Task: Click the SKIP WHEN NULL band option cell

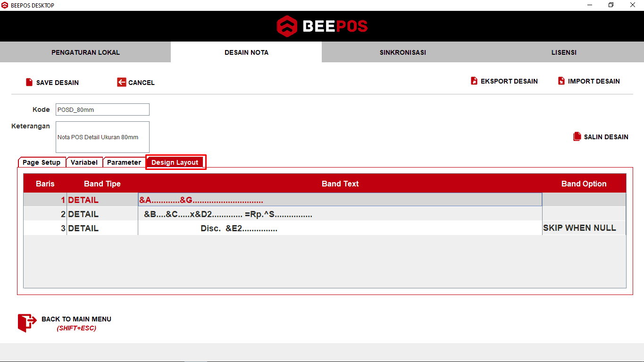Action: tap(584, 228)
